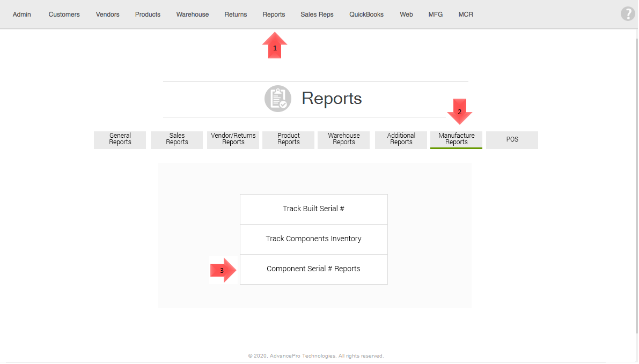The height and width of the screenshot is (364, 639).
Task: Open Track Components Inventory report
Action: (313, 239)
